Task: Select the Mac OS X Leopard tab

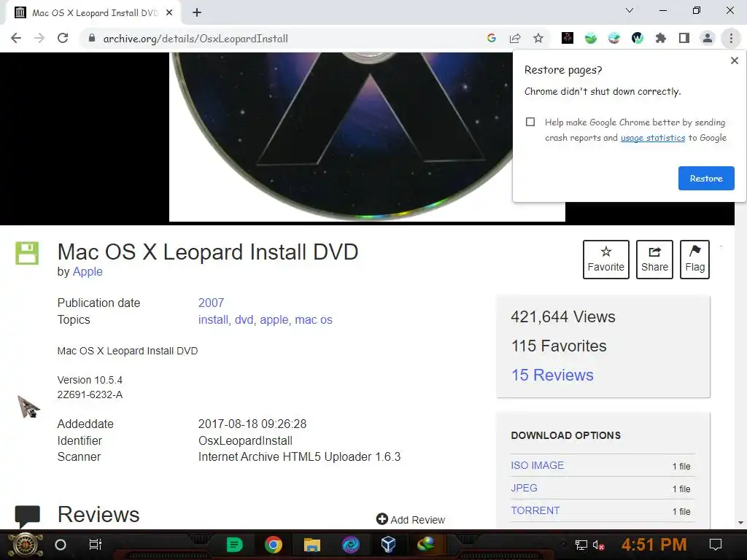Action: pyautogui.click(x=94, y=13)
